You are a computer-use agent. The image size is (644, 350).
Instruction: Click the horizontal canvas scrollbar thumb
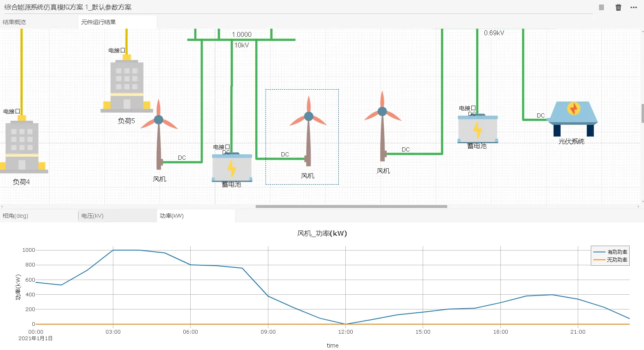click(351, 206)
